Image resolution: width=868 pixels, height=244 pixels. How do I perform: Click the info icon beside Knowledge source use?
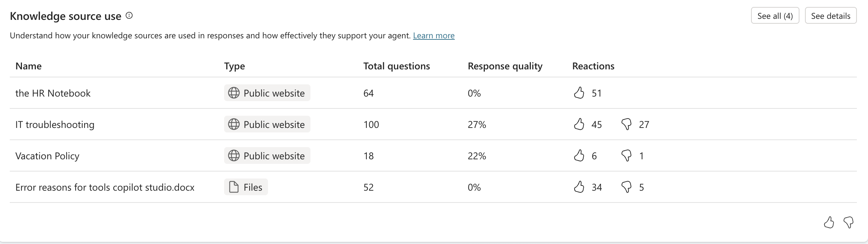[129, 16]
